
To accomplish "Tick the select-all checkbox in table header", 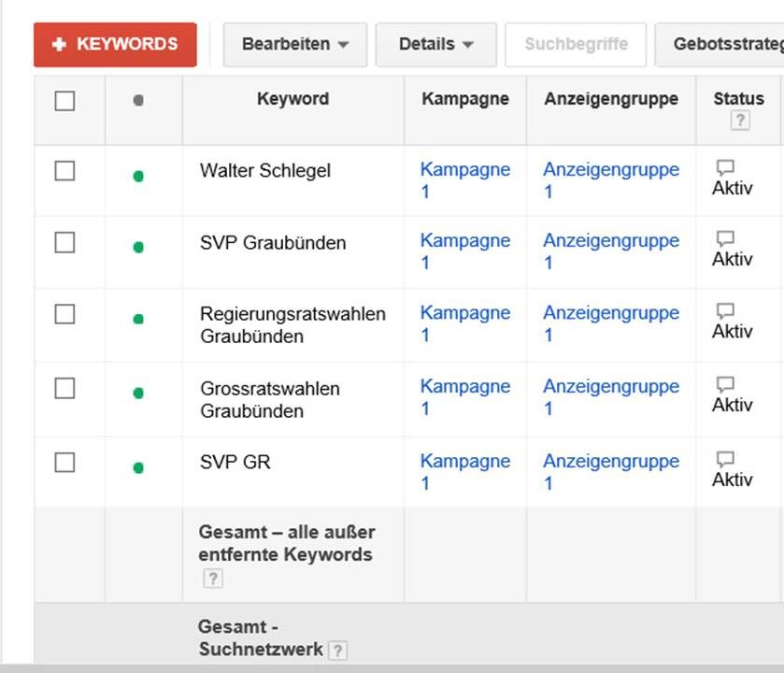I will click(64, 101).
